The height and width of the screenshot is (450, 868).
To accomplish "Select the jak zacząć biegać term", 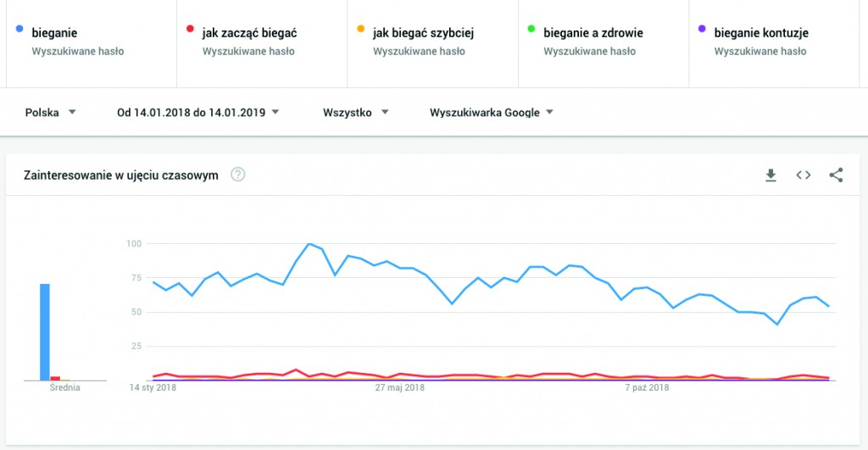I will coord(249,34).
